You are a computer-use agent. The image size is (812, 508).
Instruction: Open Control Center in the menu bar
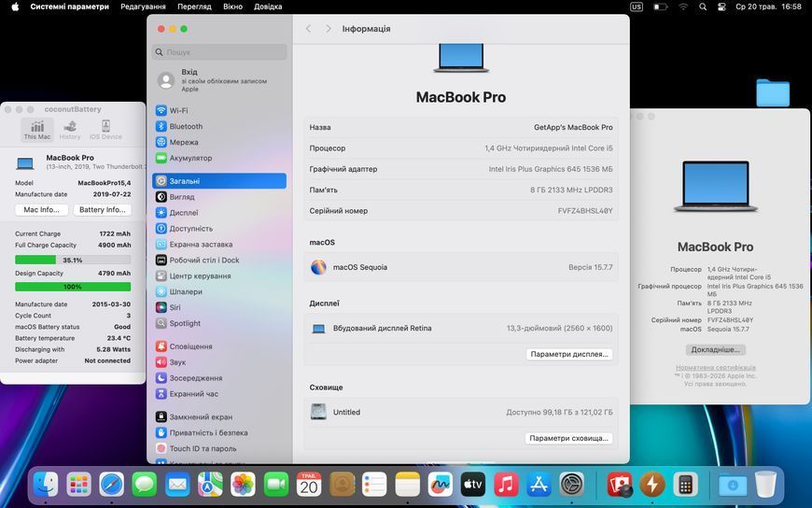721,7
